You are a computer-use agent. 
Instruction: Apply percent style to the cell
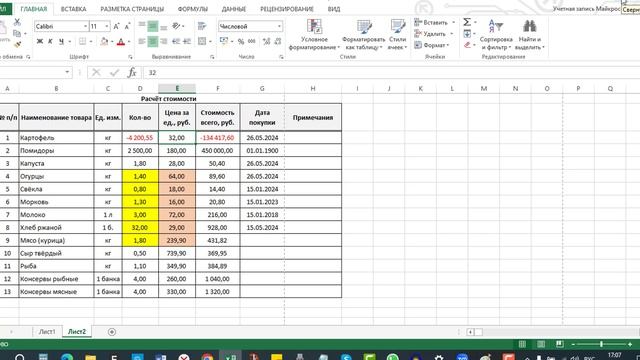[241, 41]
